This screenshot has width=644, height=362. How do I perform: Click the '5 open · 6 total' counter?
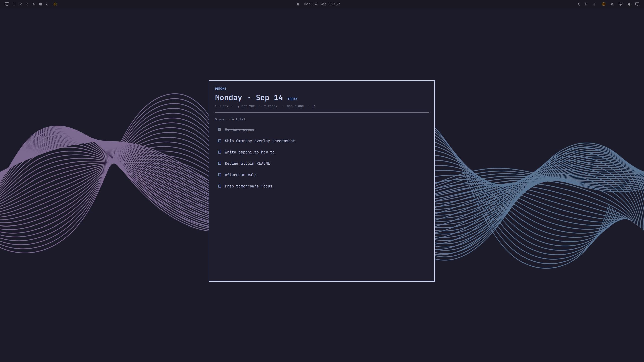point(230,119)
